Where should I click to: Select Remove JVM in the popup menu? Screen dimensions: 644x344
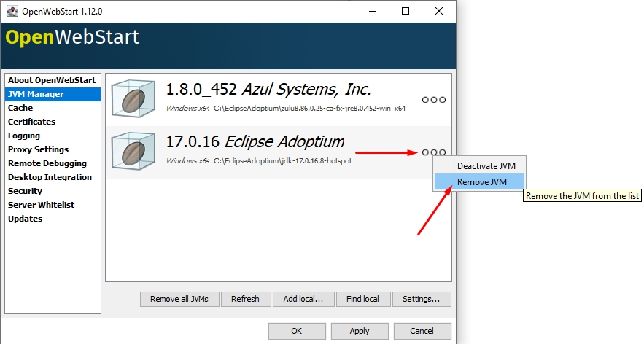[x=481, y=182]
